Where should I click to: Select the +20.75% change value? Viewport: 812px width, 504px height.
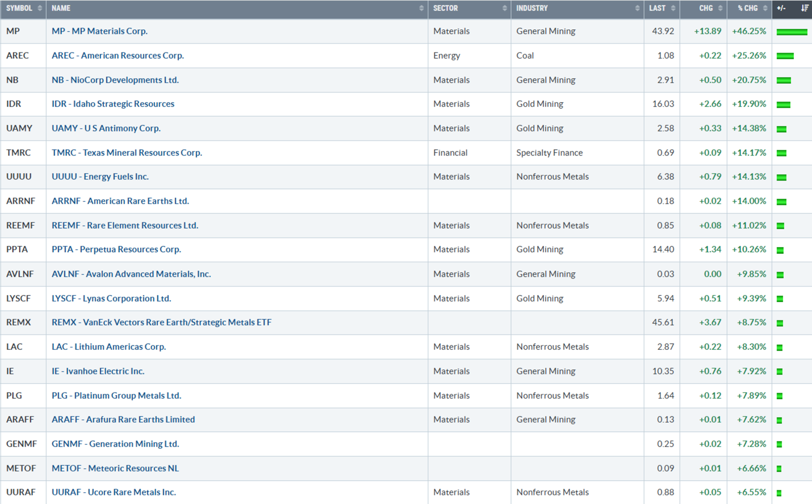click(749, 80)
